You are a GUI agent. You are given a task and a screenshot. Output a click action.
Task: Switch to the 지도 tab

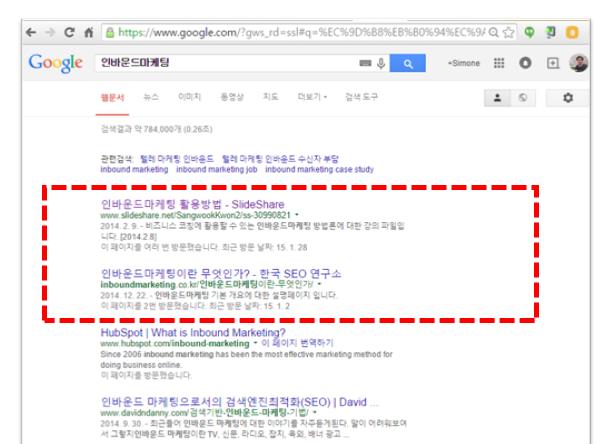click(270, 97)
